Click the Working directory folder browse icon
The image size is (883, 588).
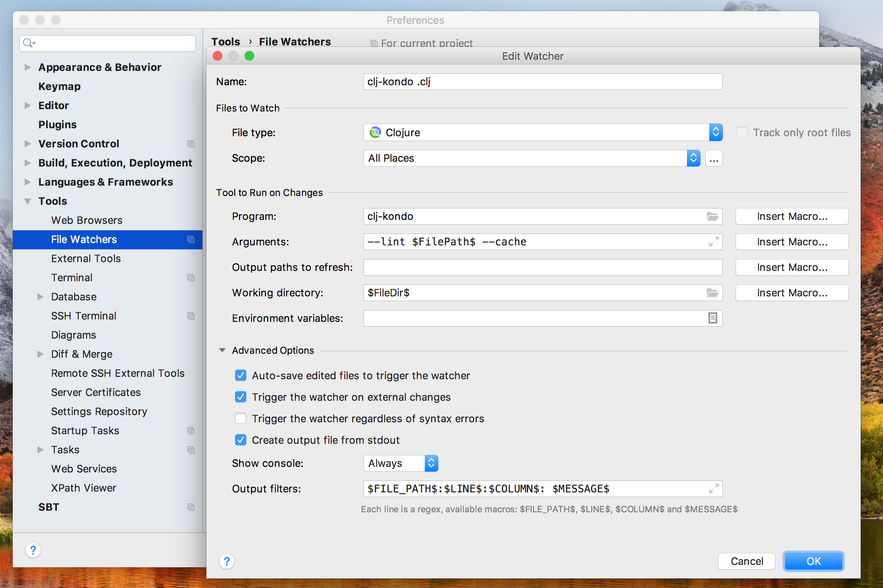click(712, 293)
